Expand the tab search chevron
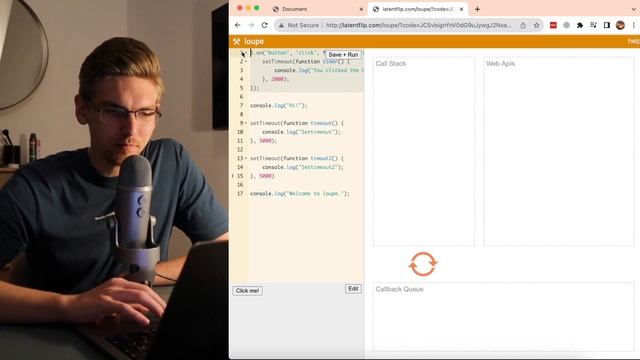 [x=633, y=9]
